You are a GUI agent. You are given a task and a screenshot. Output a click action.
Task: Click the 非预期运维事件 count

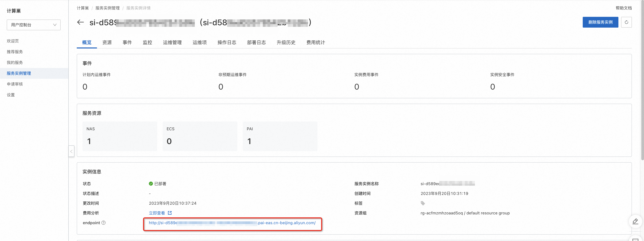(221, 87)
